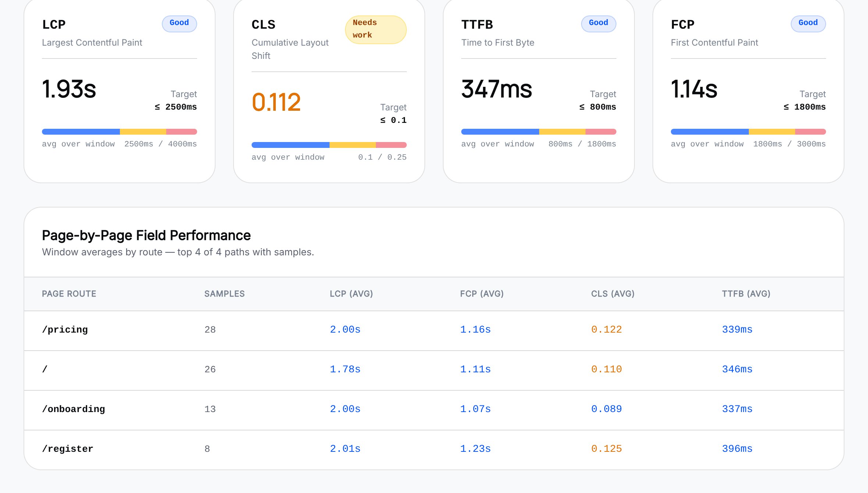Select the /onboarding route row
This screenshot has width=868, height=493.
point(434,410)
